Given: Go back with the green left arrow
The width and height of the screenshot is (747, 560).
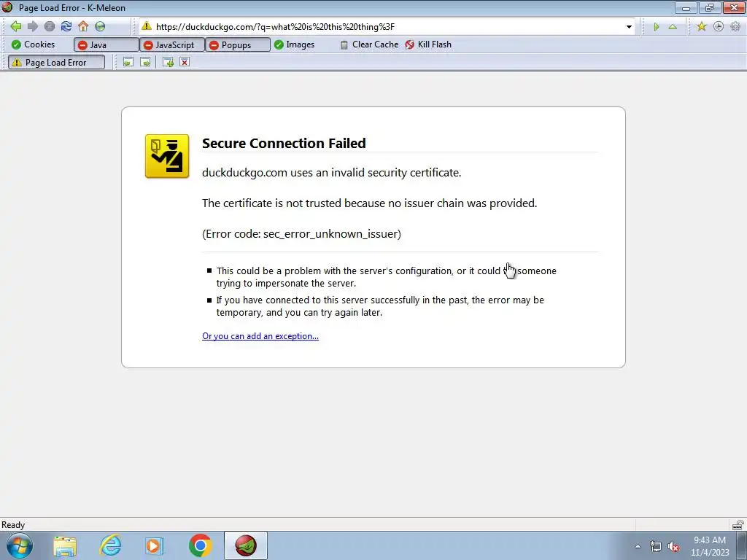Looking at the screenshot, I should [16, 26].
